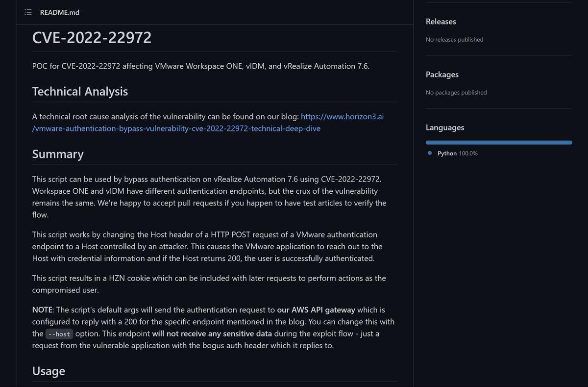Click the Technical Analysis heading
Viewport: 588px width, 387px height.
(x=80, y=91)
